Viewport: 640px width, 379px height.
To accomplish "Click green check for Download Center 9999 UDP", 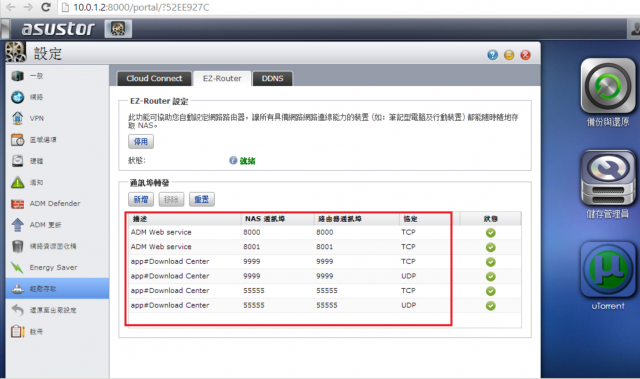I will [491, 277].
